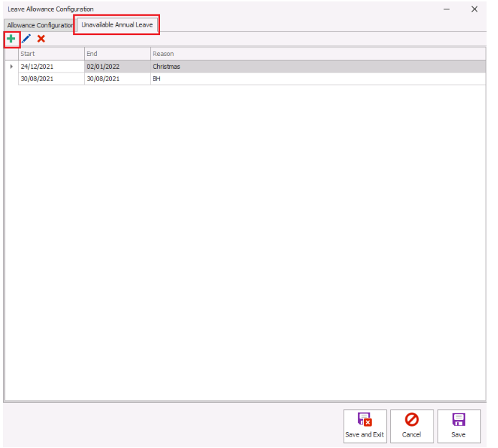This screenshot has width=498, height=448.
Task: Select the 24/12/2021 start date cell
Action: coord(50,67)
